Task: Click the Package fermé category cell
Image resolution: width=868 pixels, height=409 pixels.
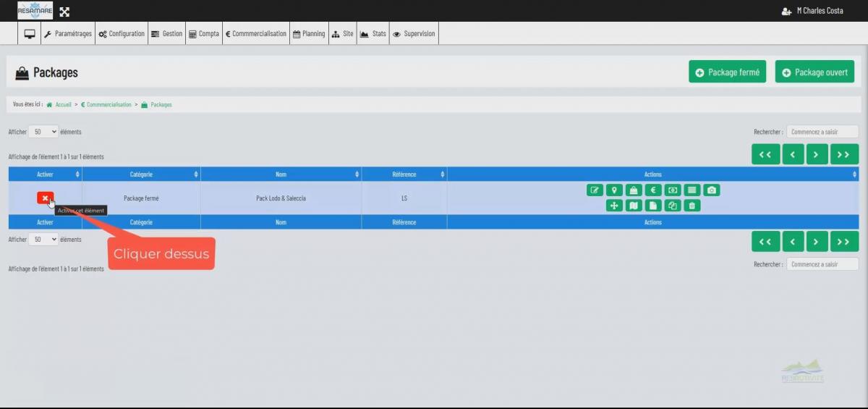Action: (x=141, y=198)
